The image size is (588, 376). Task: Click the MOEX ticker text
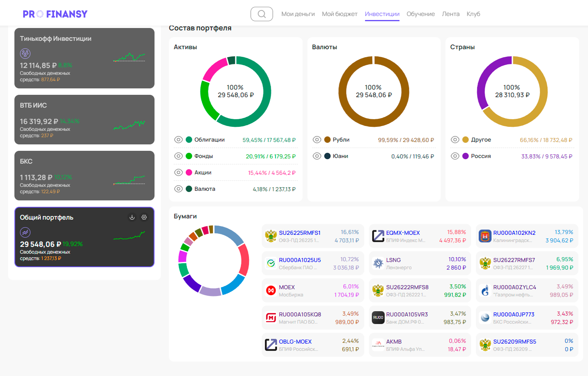287,287
